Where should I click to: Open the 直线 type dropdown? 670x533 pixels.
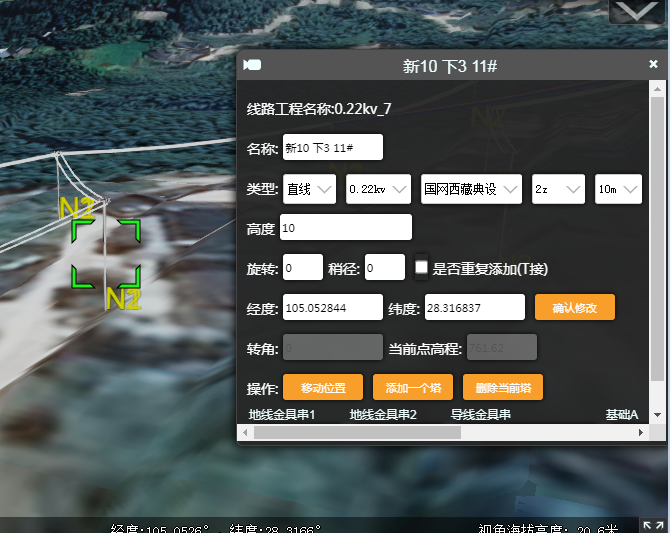click(309, 189)
